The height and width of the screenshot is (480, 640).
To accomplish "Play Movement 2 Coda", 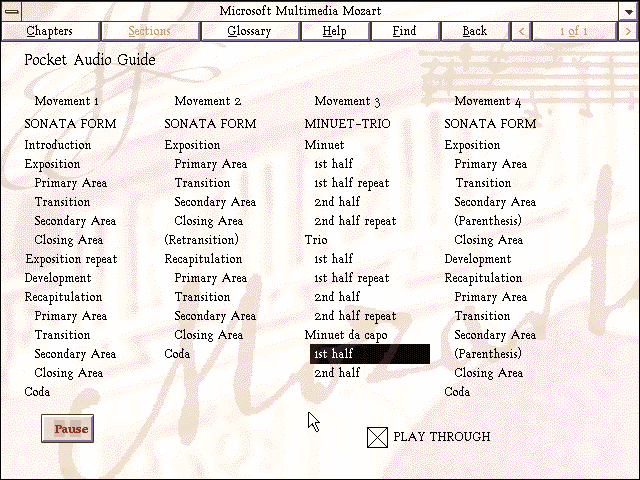I will (x=177, y=354).
